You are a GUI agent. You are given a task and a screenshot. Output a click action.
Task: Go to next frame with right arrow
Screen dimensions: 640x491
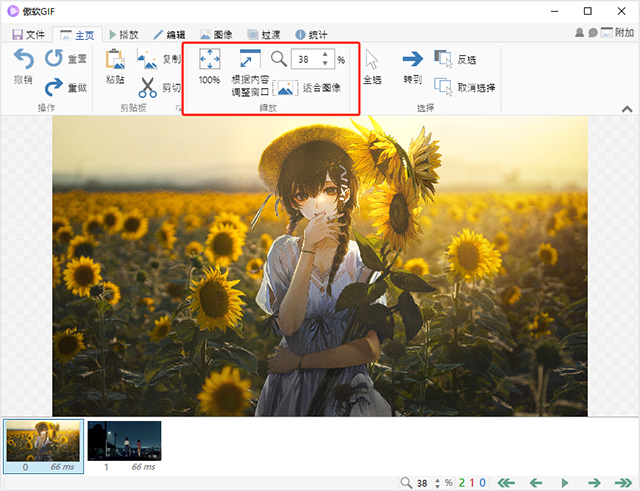pos(595,483)
